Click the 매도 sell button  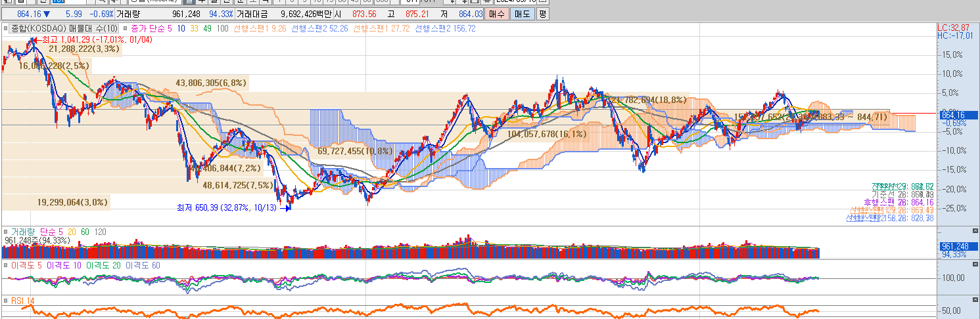(523, 13)
